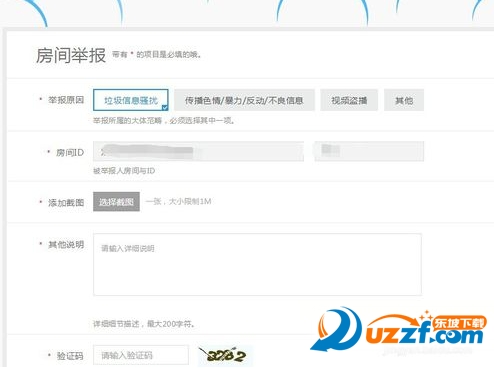This screenshot has width=494, height=368.
Task: Pick 其他 as the report reason
Action: tap(404, 100)
